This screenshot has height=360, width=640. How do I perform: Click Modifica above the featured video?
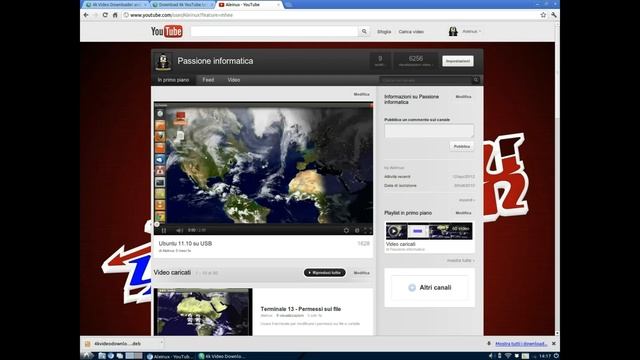pyautogui.click(x=361, y=94)
